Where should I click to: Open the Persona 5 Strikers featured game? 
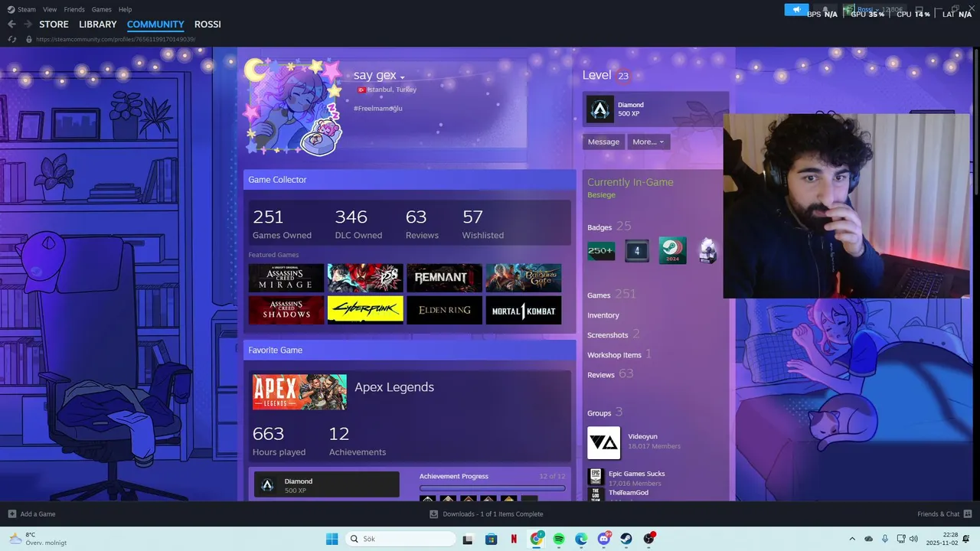pos(365,278)
